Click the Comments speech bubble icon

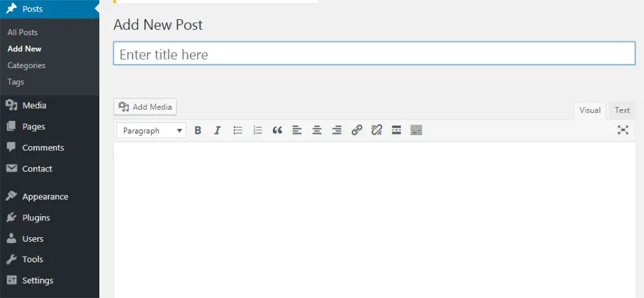click(x=12, y=147)
